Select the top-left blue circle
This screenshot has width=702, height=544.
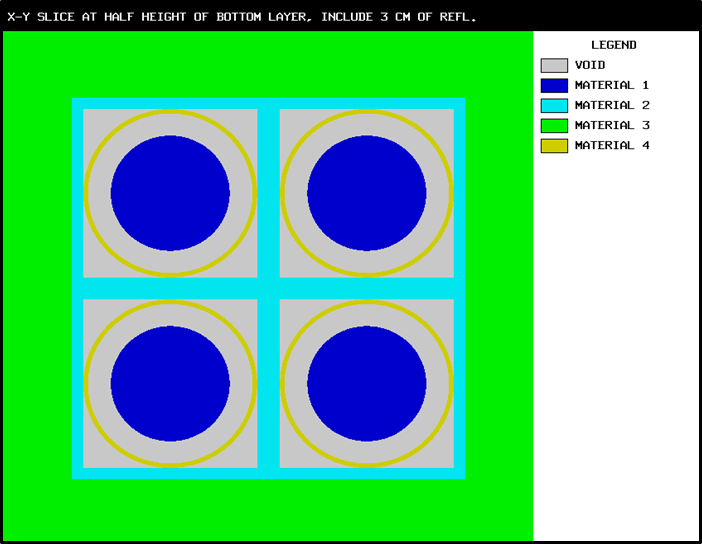[x=170, y=193]
